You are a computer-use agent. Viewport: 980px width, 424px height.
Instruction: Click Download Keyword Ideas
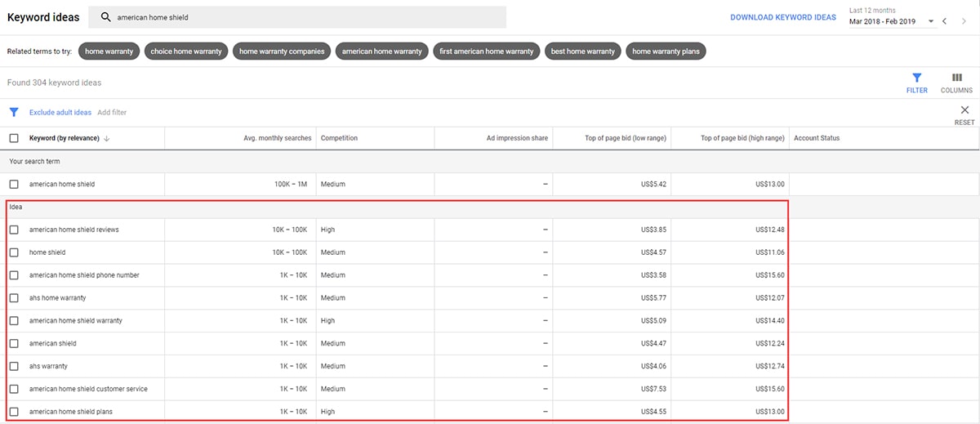coord(782,17)
